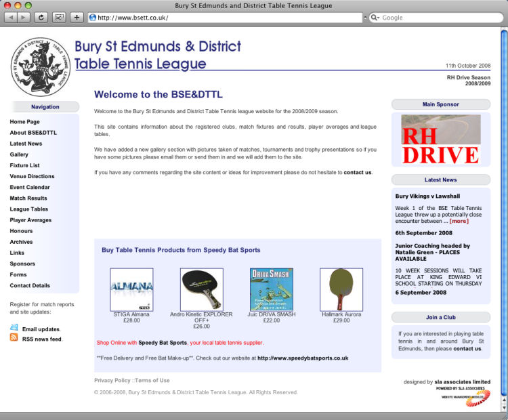Open STIGA Almana product thumbnail
This screenshot has width=508, height=420.
(x=131, y=289)
